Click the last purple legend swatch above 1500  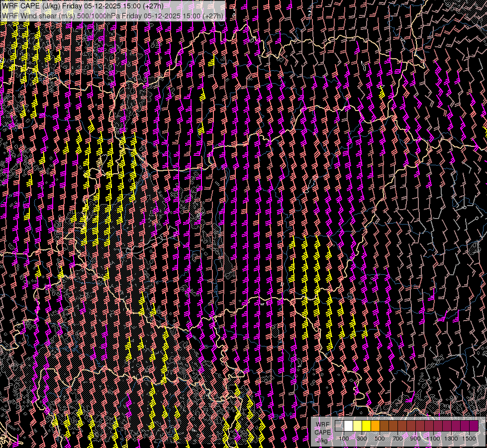coord(474,426)
